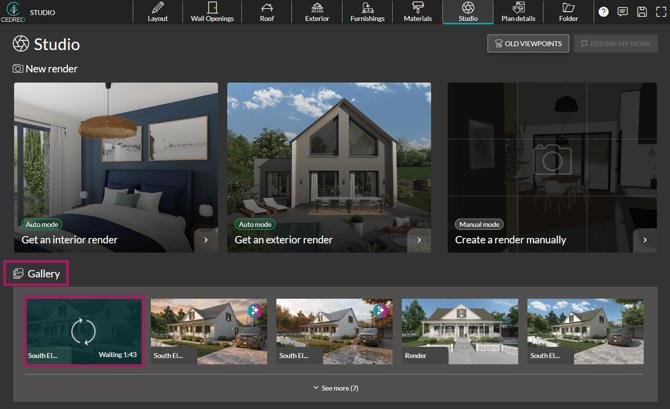Click the New render camera icon
Viewport: 670px width, 409px height.
coord(18,69)
